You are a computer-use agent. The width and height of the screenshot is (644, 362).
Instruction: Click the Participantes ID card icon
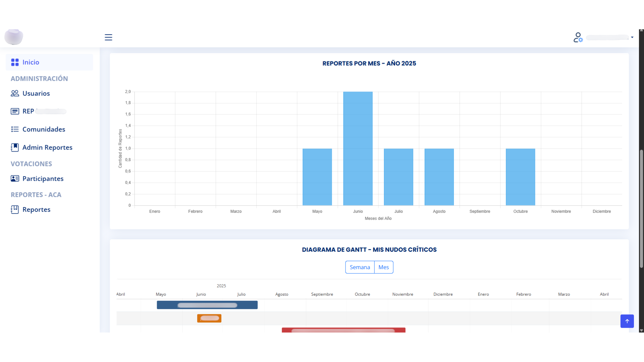[15, 179]
